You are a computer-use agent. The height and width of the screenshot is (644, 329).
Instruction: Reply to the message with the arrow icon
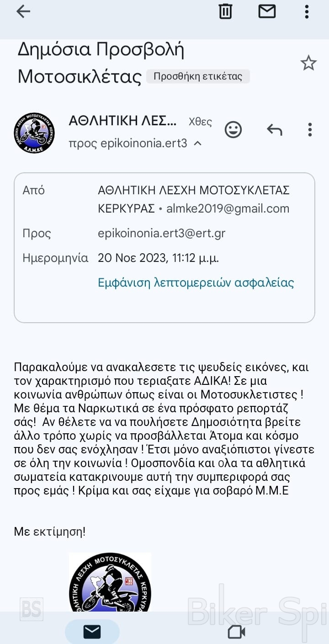click(274, 130)
